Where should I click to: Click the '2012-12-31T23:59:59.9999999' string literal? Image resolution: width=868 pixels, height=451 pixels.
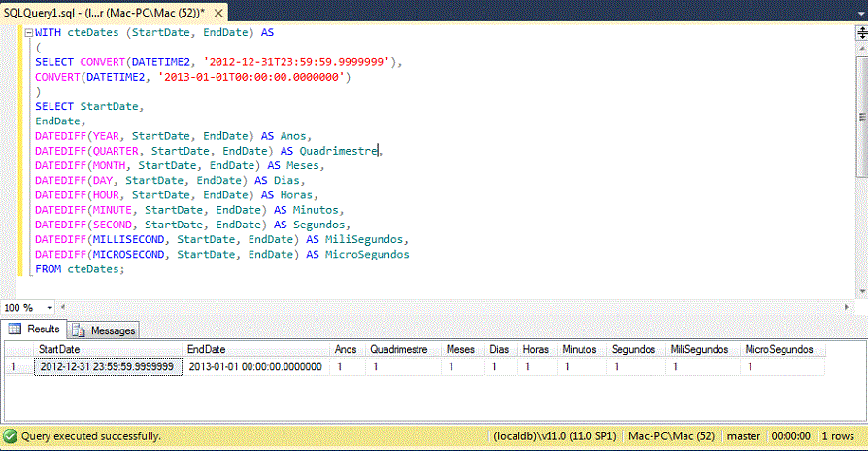click(296, 62)
